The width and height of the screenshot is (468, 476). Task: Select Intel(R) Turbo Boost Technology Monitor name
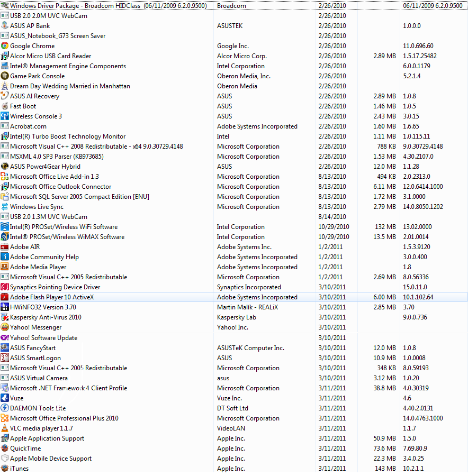68,136
